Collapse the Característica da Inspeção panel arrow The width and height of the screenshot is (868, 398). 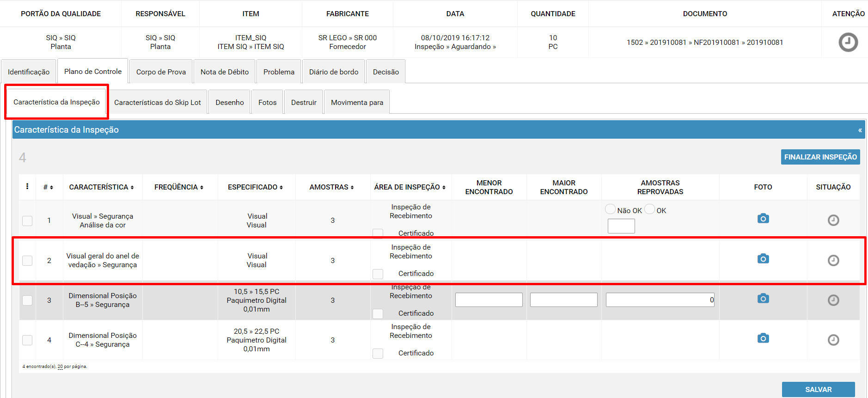[x=860, y=130]
